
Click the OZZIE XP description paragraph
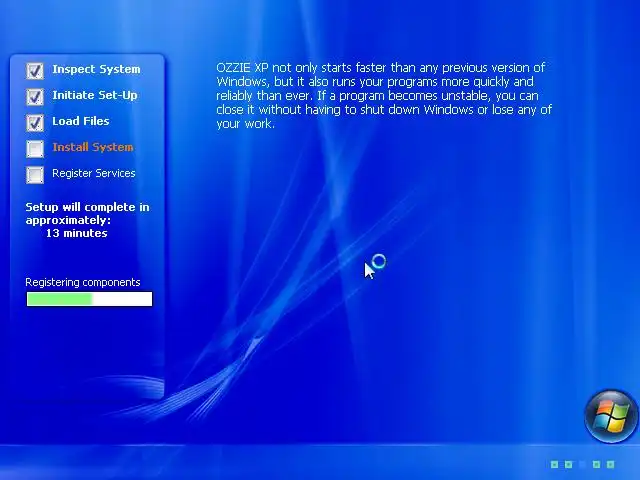(x=384, y=96)
